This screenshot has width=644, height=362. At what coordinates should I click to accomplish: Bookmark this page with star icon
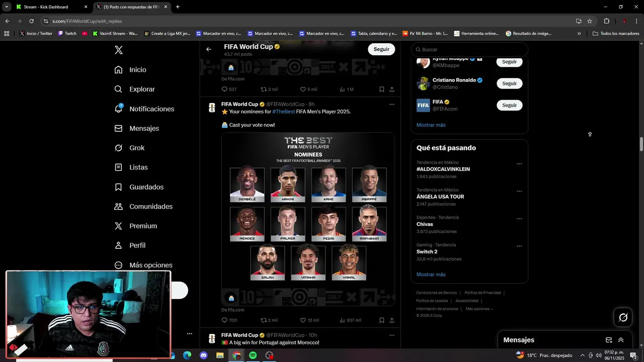tap(590, 21)
